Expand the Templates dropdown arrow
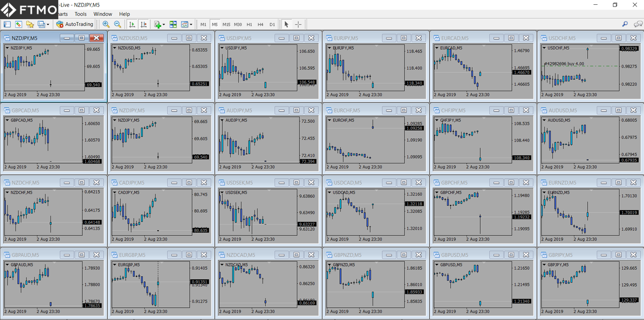Viewport: 644px width, 320px height. tap(192, 24)
